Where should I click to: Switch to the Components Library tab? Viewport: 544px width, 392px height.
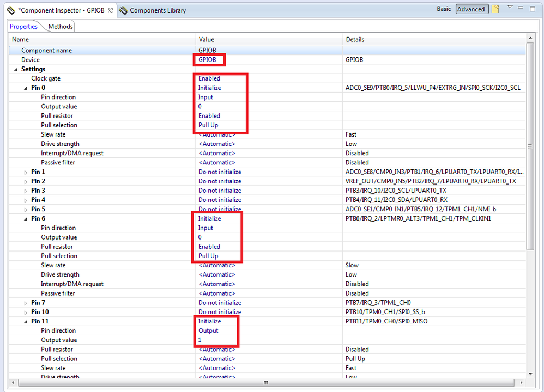click(x=158, y=10)
